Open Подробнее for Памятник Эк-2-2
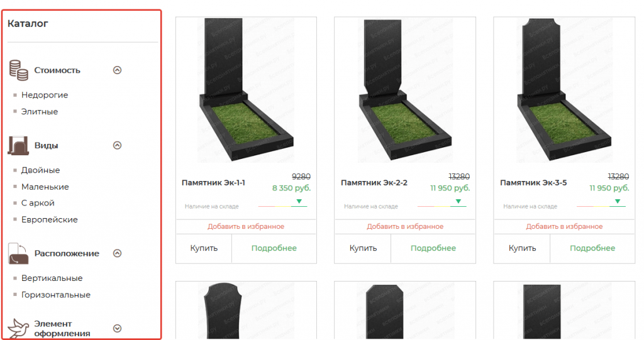 [433, 248]
